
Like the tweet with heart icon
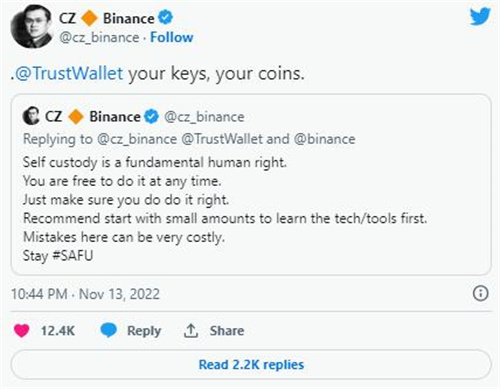22,331
